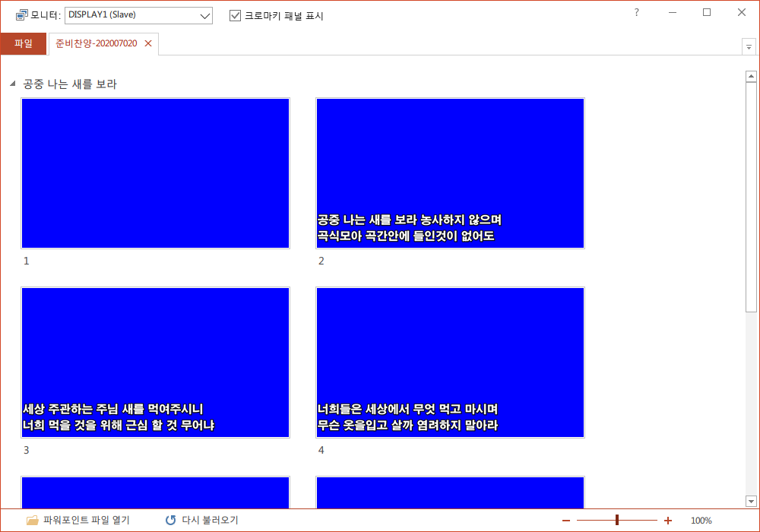Click the slide number 3 label
The width and height of the screenshot is (760, 532).
click(26, 451)
